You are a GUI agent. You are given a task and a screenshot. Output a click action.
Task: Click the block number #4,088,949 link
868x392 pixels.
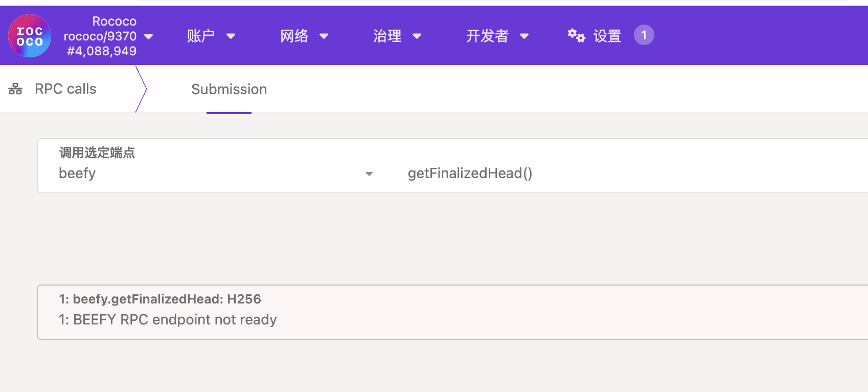(x=100, y=50)
